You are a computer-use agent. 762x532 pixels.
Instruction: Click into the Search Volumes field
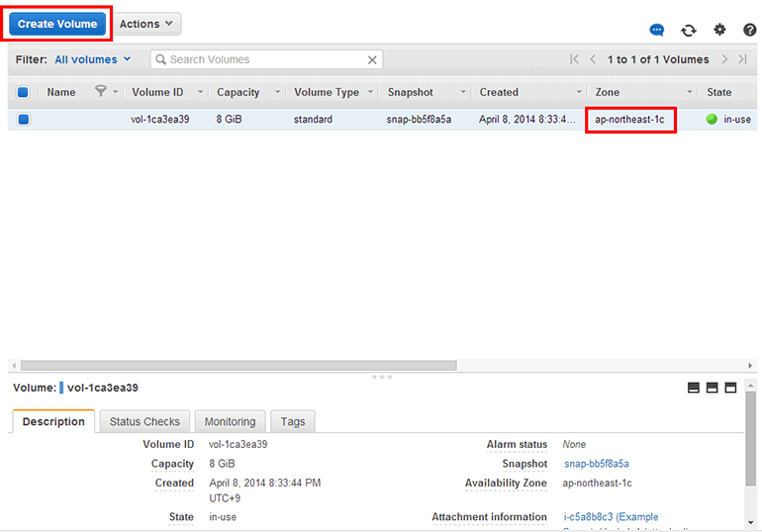(x=262, y=59)
